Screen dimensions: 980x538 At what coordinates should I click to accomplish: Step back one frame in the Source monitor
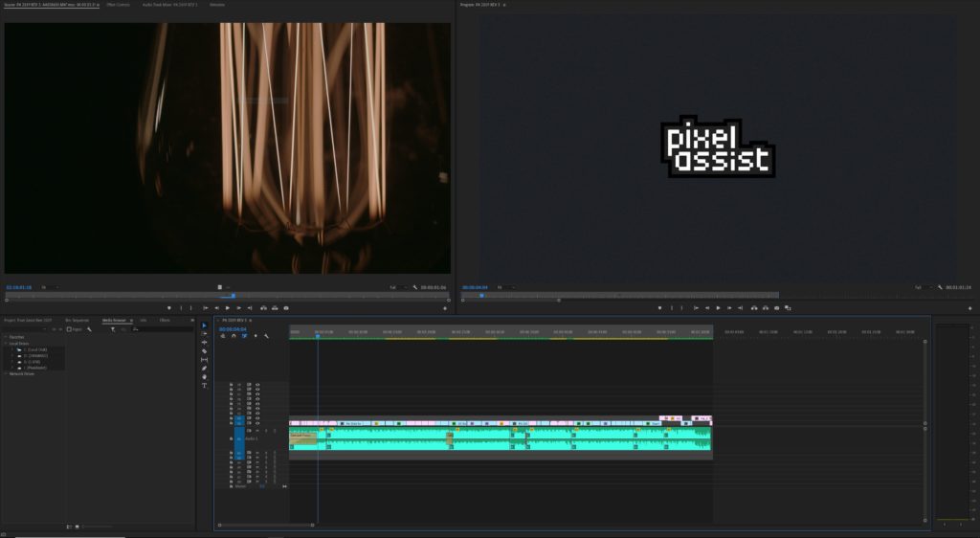[x=216, y=308]
